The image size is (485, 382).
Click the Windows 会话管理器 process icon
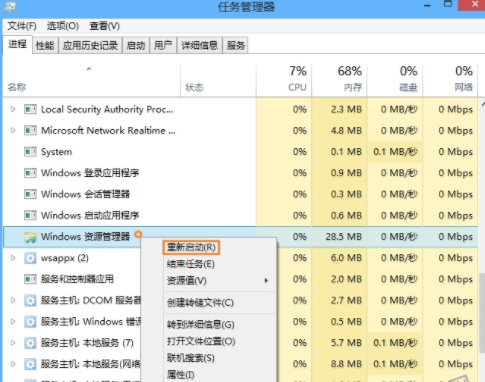coord(30,194)
